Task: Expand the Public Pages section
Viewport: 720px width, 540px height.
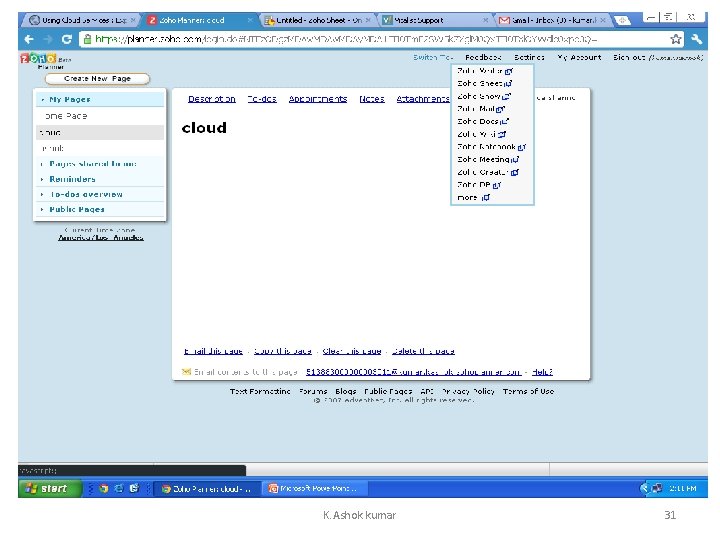Action: tap(100, 209)
